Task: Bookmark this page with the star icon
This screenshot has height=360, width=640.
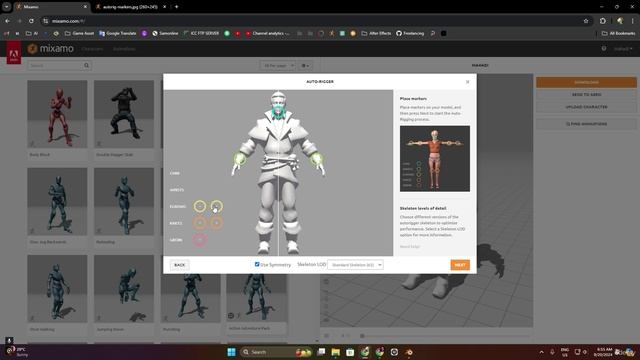Action: pyautogui.click(x=586, y=21)
